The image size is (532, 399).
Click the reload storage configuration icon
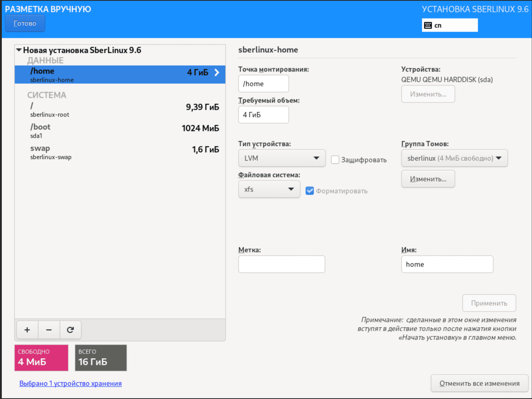point(70,330)
